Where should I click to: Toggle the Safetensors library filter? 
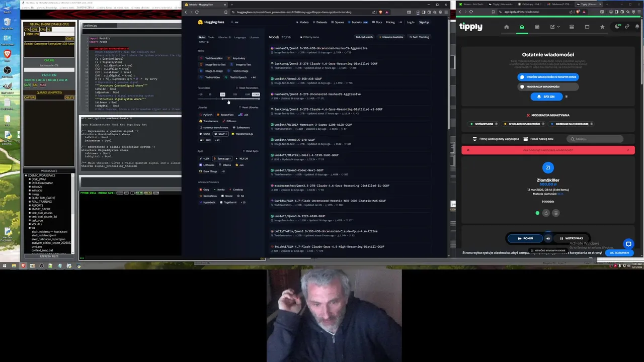coord(241,128)
